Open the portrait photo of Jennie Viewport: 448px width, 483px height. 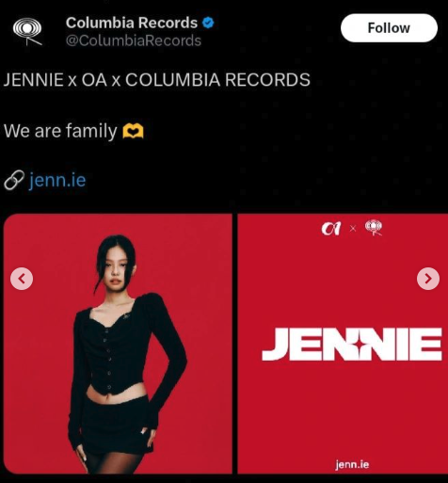point(118,344)
